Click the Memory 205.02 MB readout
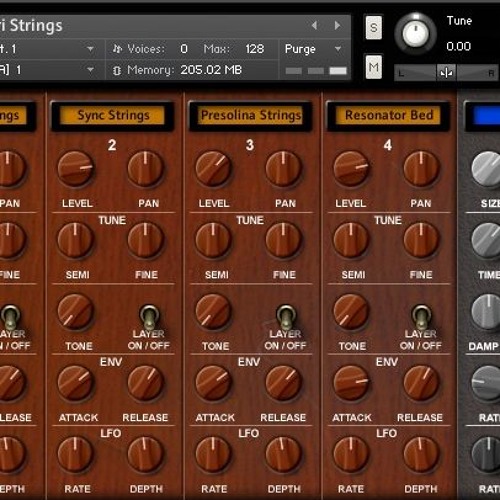 tap(211, 70)
